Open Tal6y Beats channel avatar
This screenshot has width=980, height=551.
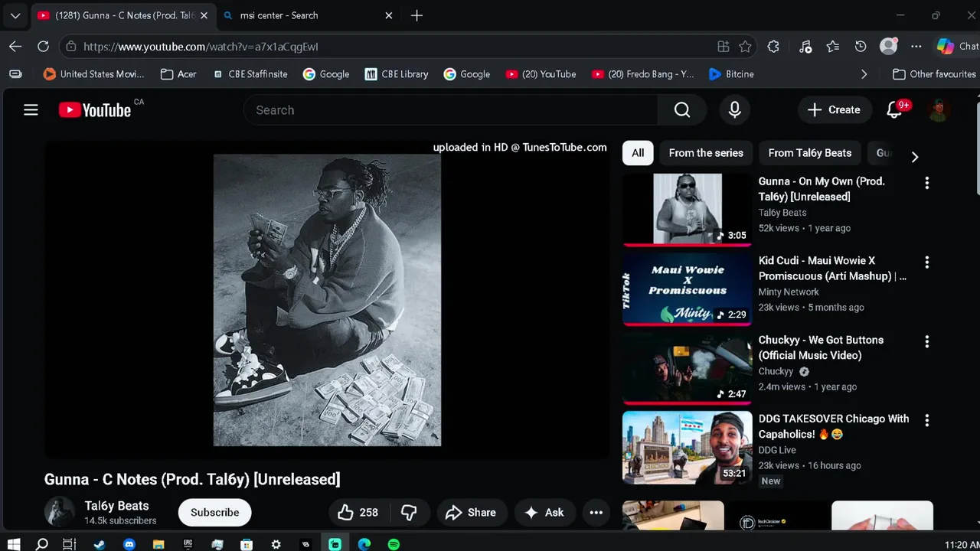(x=59, y=512)
